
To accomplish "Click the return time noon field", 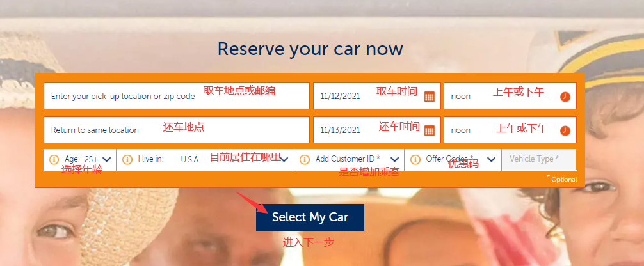I will coord(510,130).
